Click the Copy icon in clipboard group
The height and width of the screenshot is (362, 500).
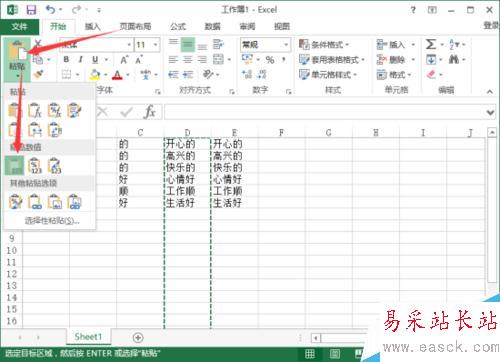pyautogui.click(x=38, y=59)
